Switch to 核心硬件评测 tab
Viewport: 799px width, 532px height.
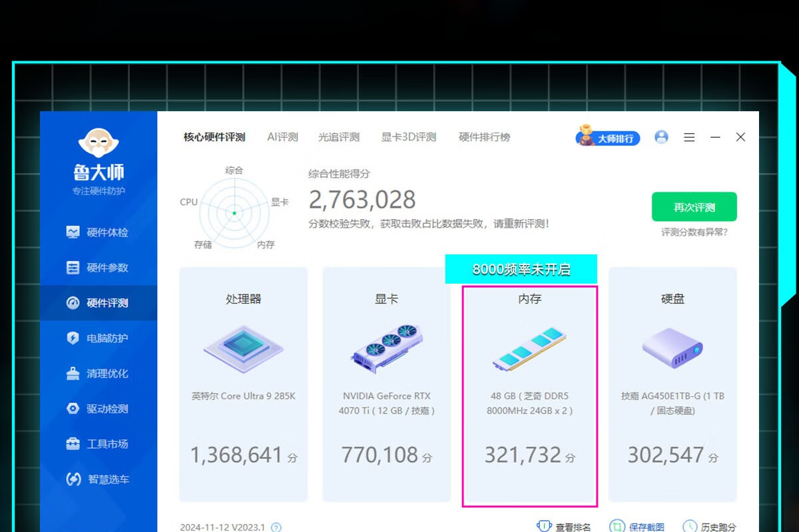point(214,137)
